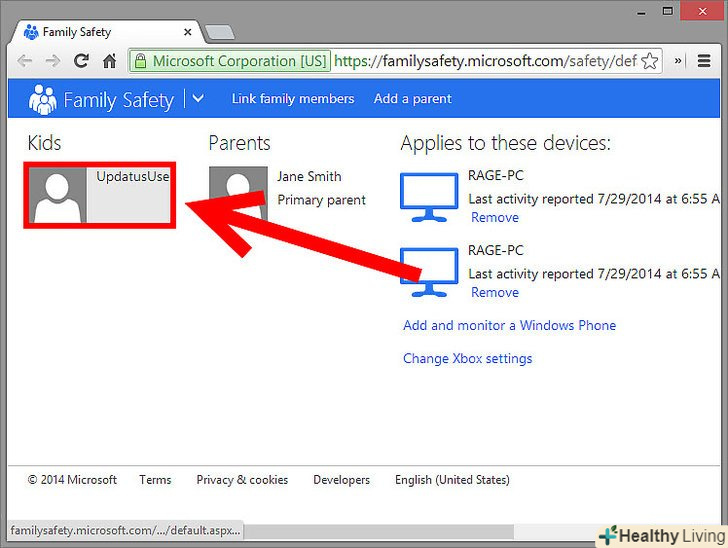Expand the Family Safety header dropdown chevron

click(198, 98)
